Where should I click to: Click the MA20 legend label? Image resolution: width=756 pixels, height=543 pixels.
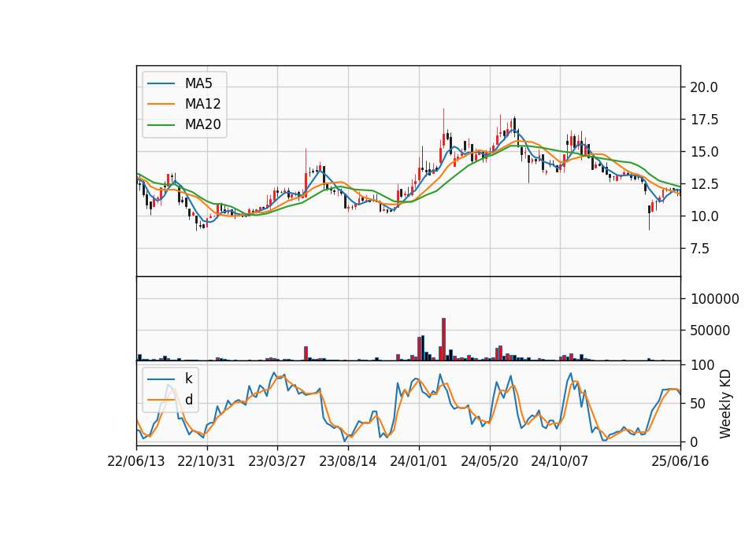(202, 124)
